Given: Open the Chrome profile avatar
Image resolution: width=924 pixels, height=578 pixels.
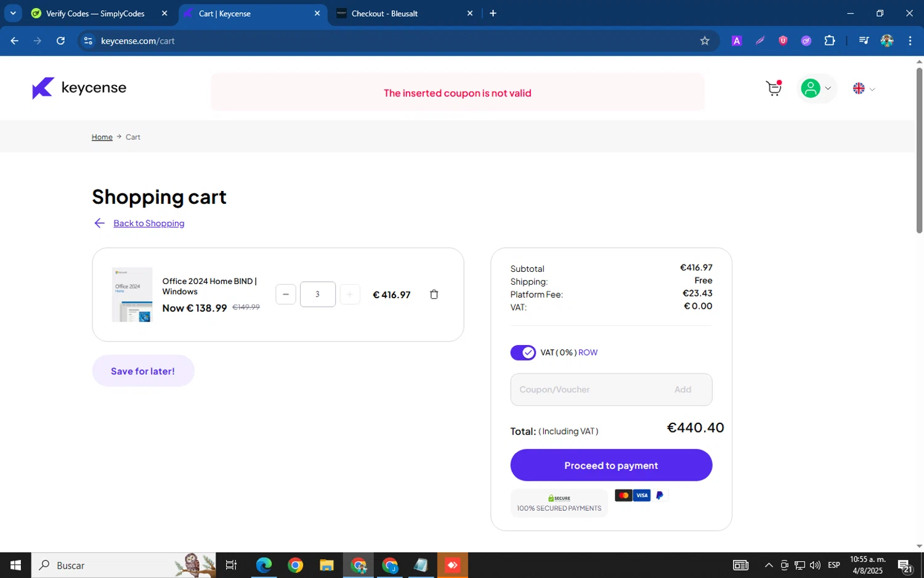Looking at the screenshot, I should pyautogui.click(x=887, y=41).
